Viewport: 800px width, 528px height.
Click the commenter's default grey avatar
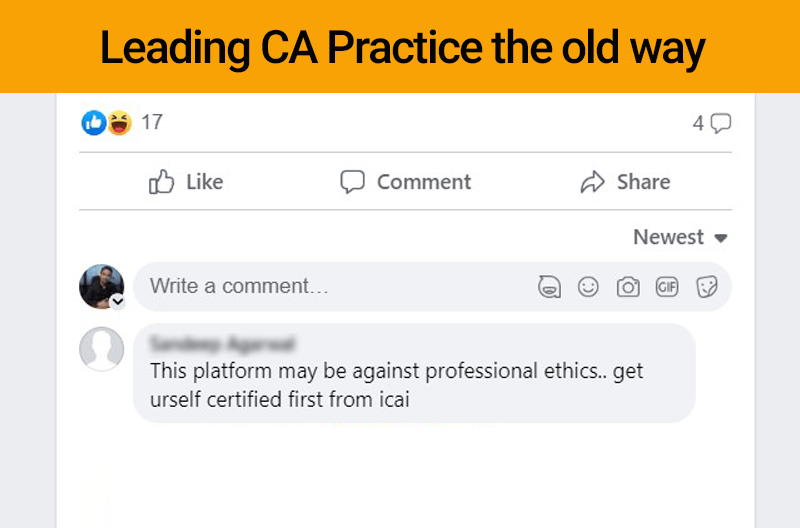click(x=101, y=349)
